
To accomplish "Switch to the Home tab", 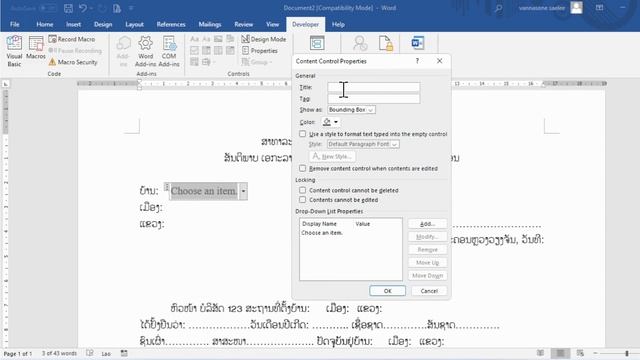I will pos(44,24).
